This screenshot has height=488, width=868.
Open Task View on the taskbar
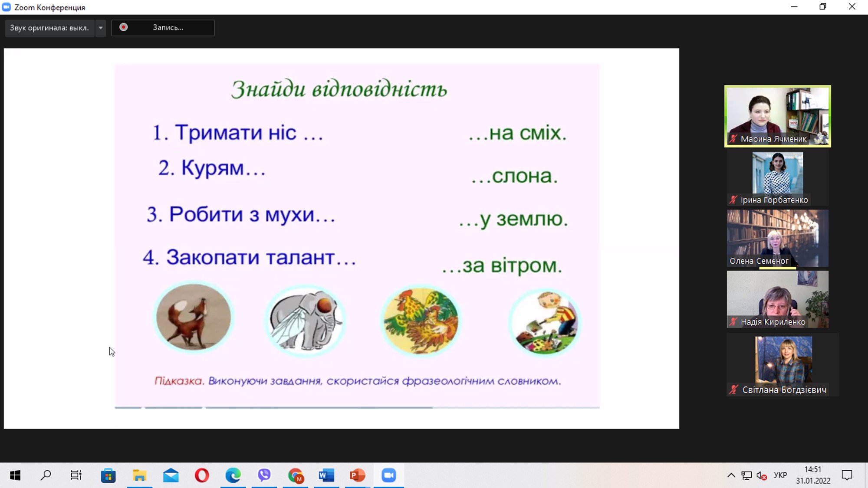(x=76, y=475)
